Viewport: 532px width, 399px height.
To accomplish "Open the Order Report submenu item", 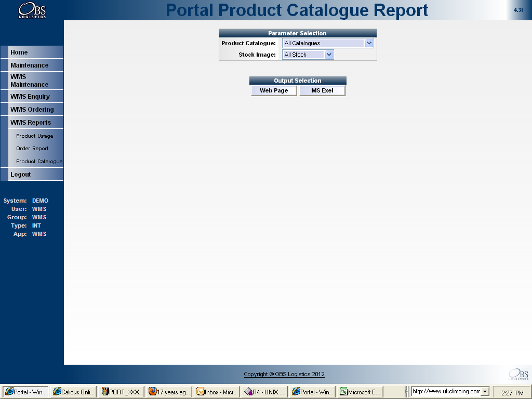I will tap(32, 148).
